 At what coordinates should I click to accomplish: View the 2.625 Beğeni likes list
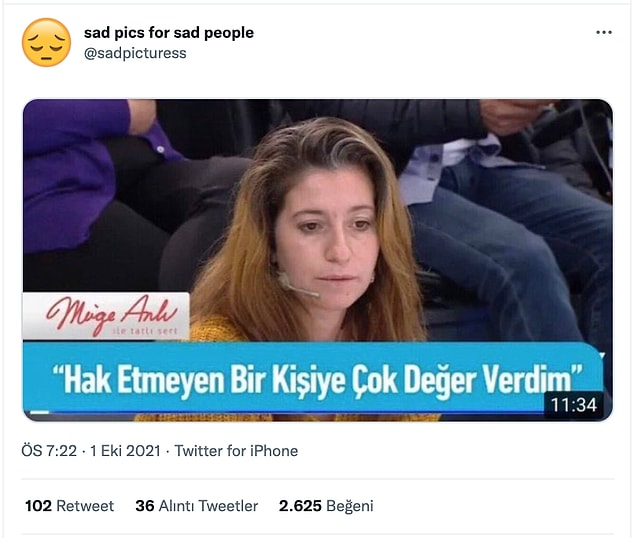coord(326,506)
